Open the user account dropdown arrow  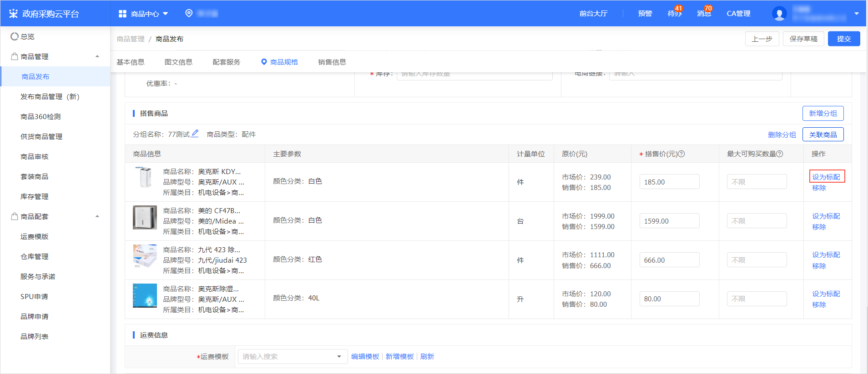pos(857,14)
